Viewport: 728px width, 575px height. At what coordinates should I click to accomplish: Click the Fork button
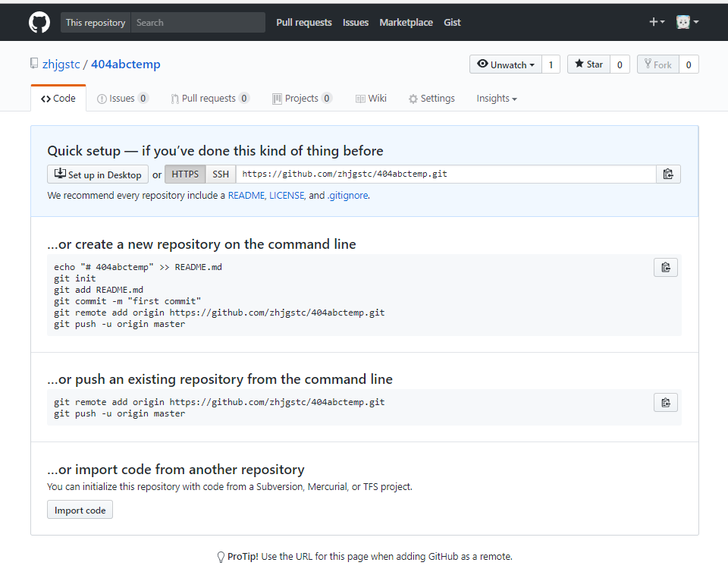658,64
